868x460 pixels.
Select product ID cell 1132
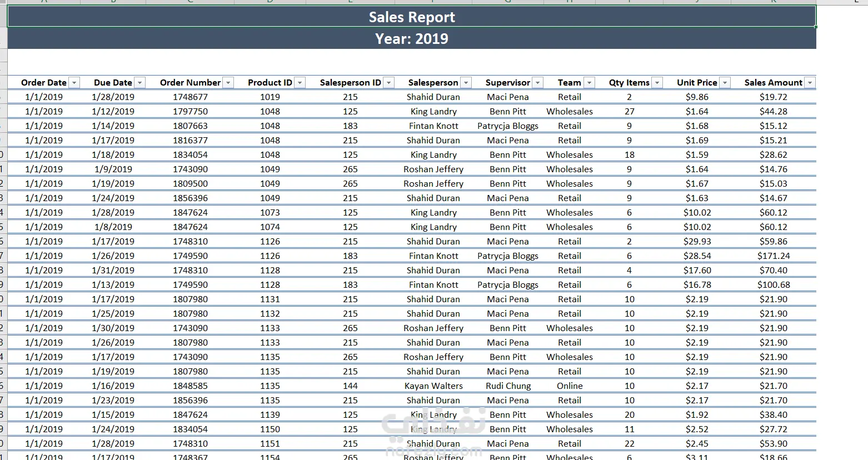coord(270,313)
